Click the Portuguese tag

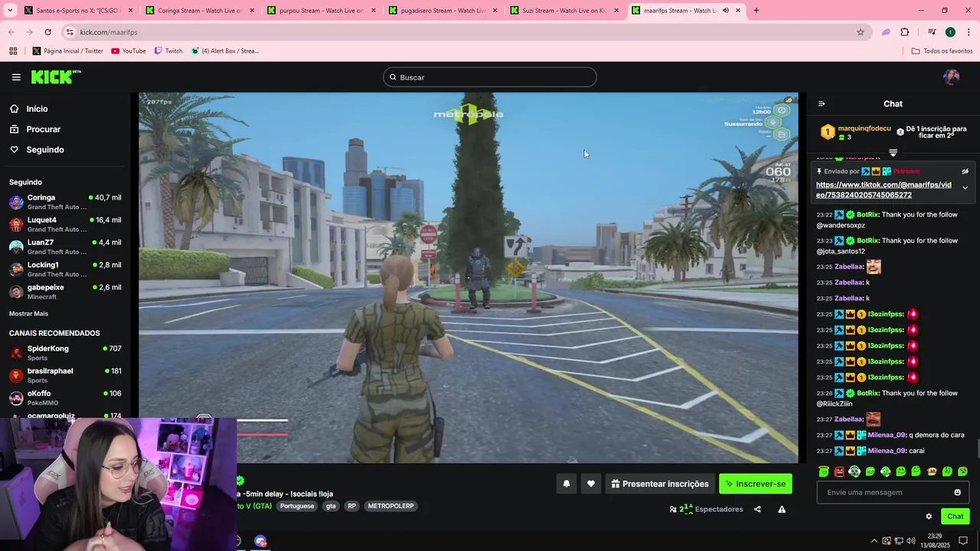click(297, 506)
